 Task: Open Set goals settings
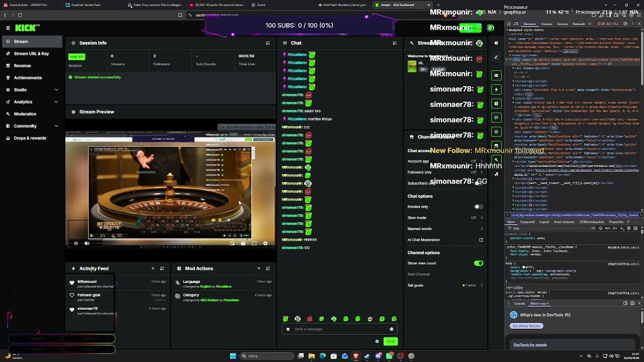coord(445,286)
